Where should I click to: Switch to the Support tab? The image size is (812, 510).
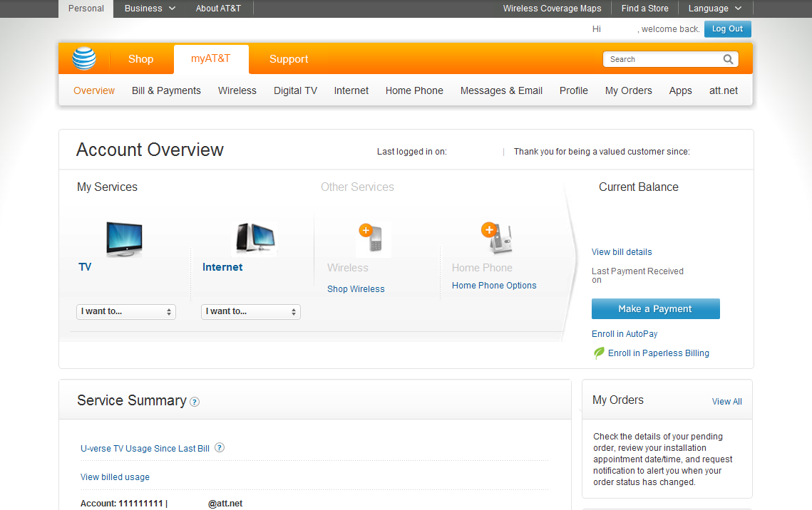tap(289, 59)
